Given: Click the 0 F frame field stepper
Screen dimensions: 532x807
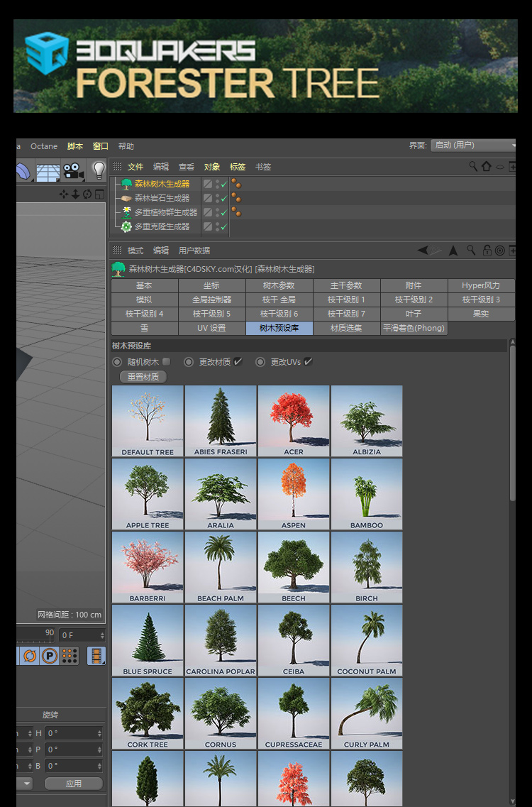Looking at the screenshot, I should (x=102, y=636).
